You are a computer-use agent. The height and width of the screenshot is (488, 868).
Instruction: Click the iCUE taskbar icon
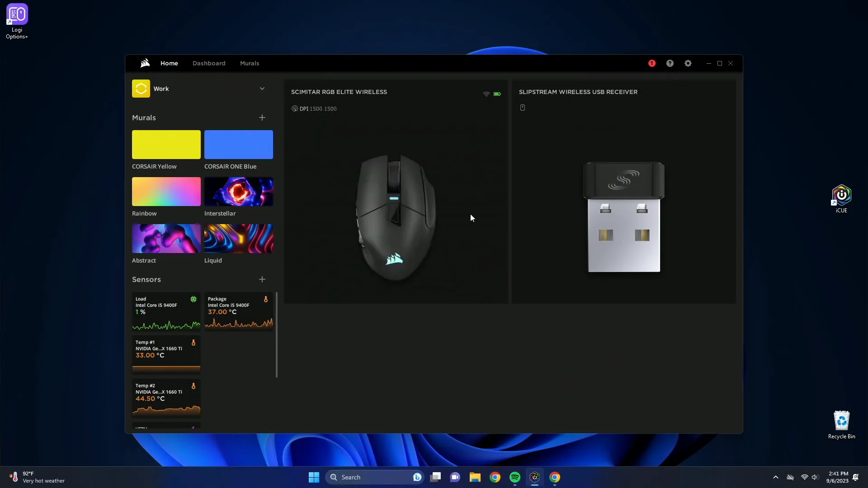[534, 477]
